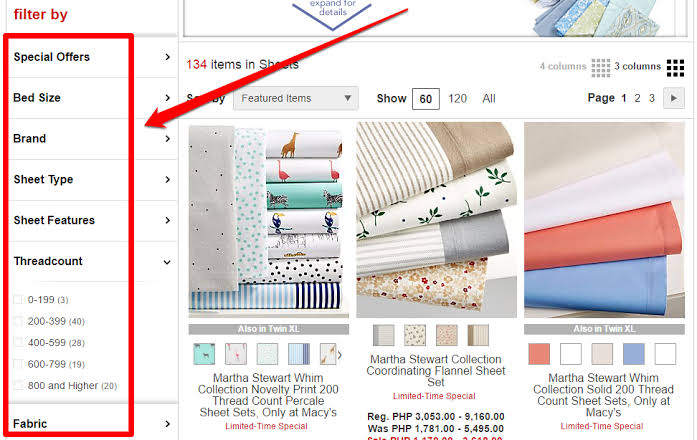This screenshot has width=697, height=440.
Task: Show 60 items per page
Action: coord(425,99)
